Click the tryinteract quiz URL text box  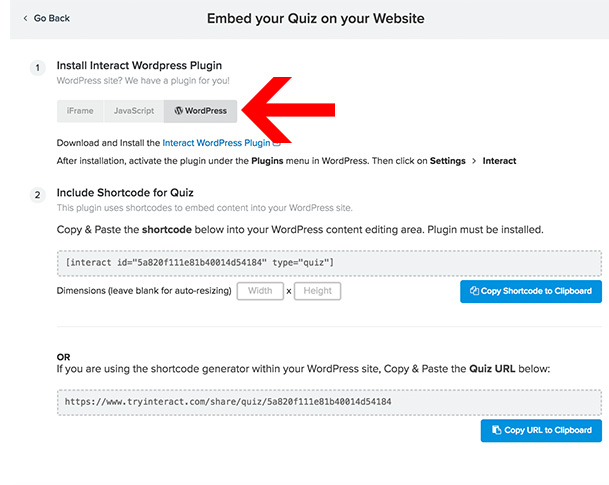pos(329,402)
